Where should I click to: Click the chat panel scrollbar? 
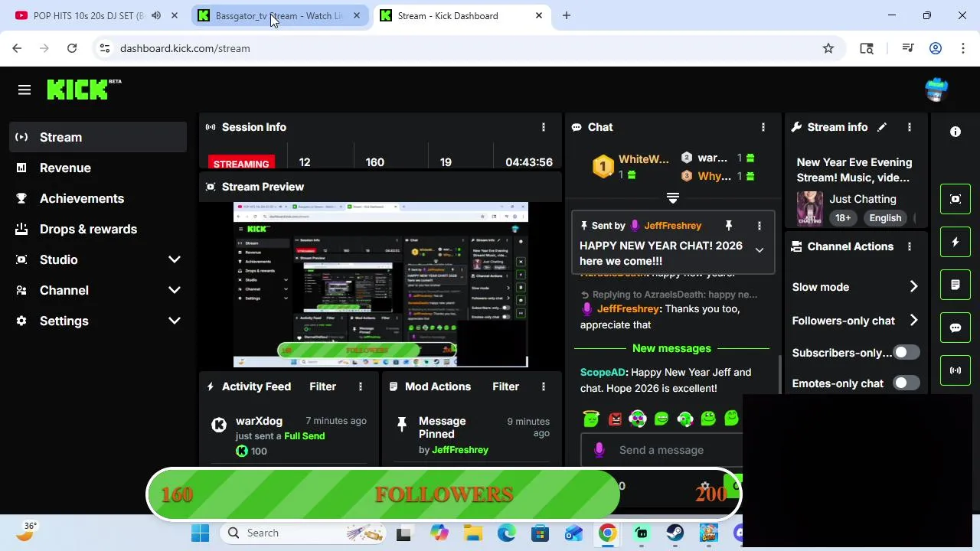pyautogui.click(x=779, y=373)
